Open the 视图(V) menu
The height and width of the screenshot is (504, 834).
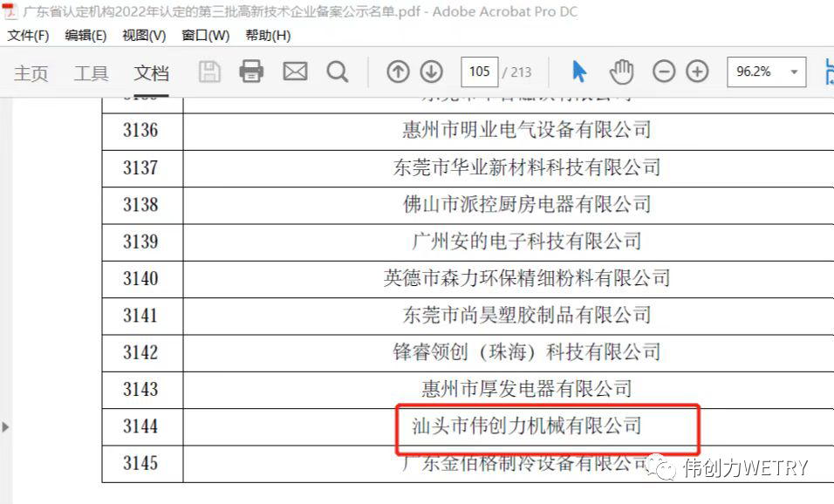144,35
